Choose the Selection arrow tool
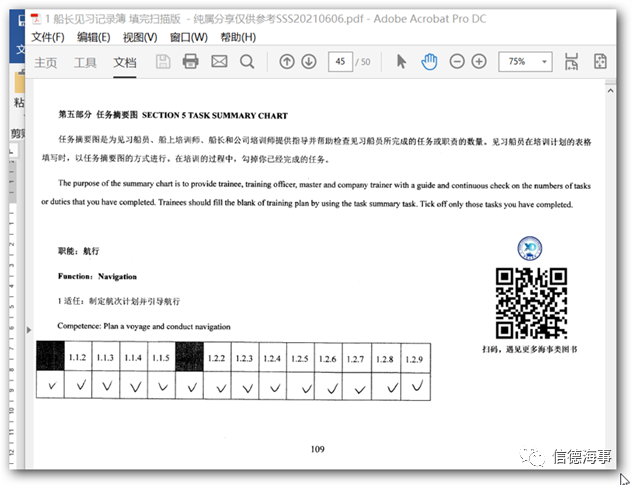This screenshot has height=485, width=632. click(401, 62)
